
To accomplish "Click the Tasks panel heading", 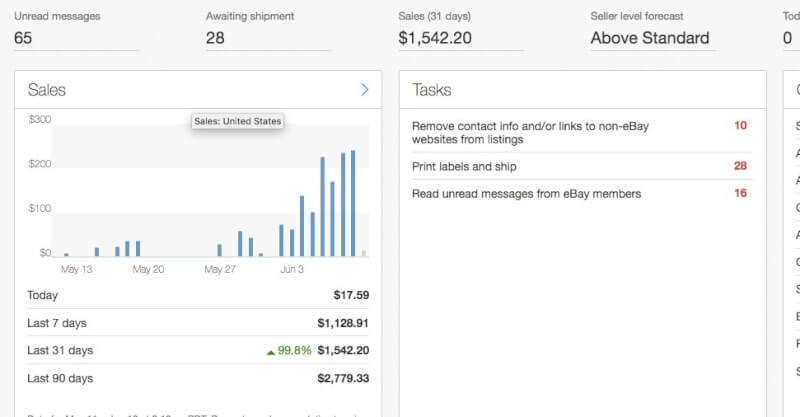I will (432, 90).
